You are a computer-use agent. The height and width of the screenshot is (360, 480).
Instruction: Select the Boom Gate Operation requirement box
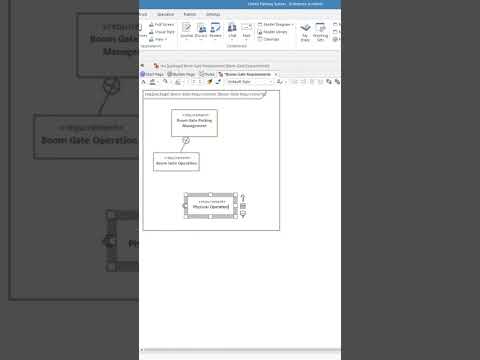[x=176, y=162]
